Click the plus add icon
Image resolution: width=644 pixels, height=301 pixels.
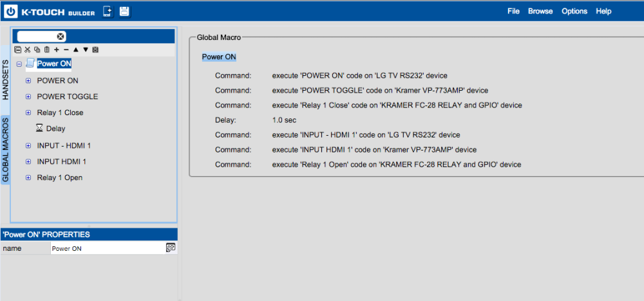pyautogui.click(x=56, y=50)
